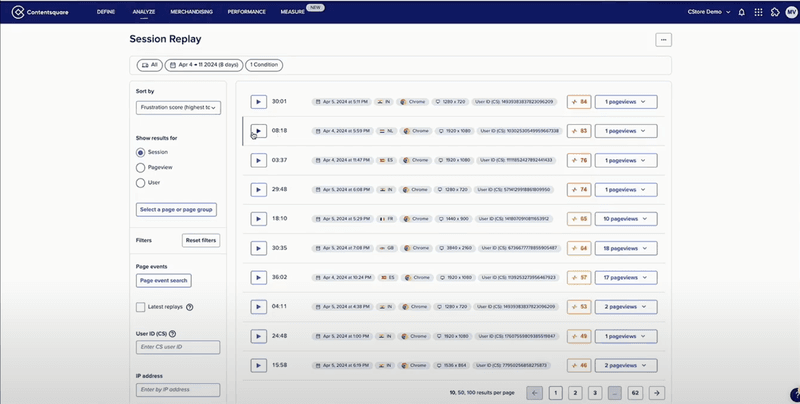Click the User ID (CS) input field
Screen dimensions: 800x404
tap(177, 347)
